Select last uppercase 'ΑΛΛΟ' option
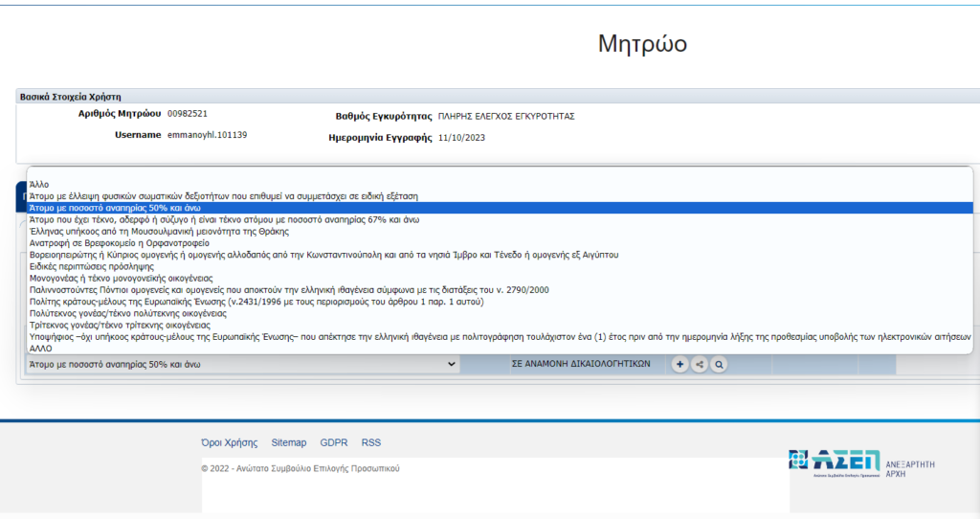The width and height of the screenshot is (980, 519). (x=500, y=349)
